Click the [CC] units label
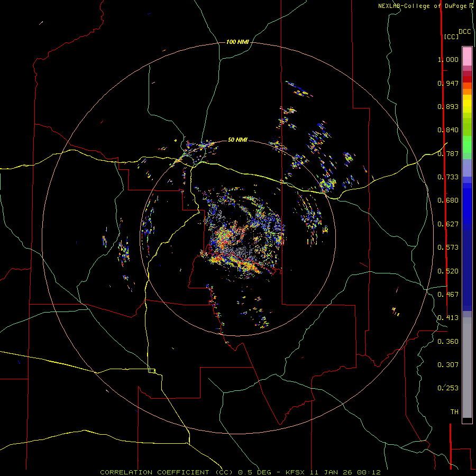This screenshot has width=476, height=476. pos(451,36)
